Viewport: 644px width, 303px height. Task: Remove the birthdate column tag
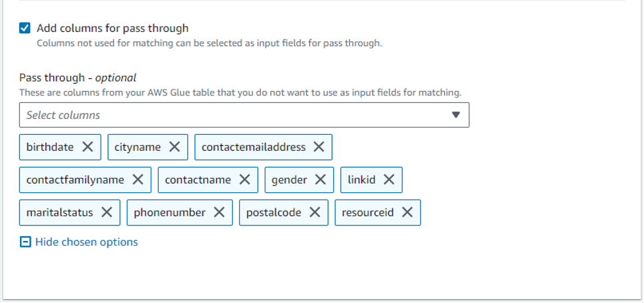coord(87,147)
